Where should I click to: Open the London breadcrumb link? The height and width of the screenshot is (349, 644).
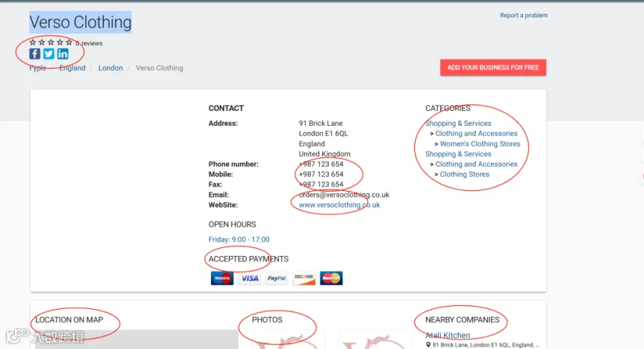(110, 68)
